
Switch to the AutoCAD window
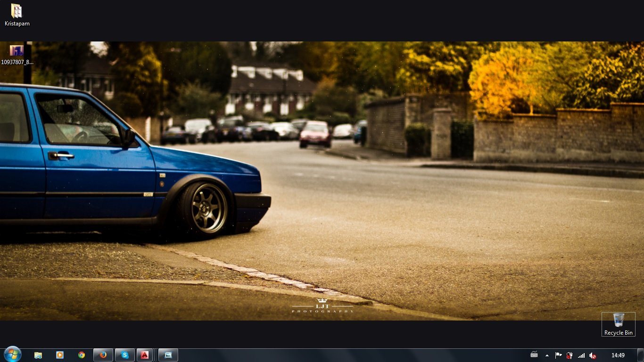click(x=145, y=355)
